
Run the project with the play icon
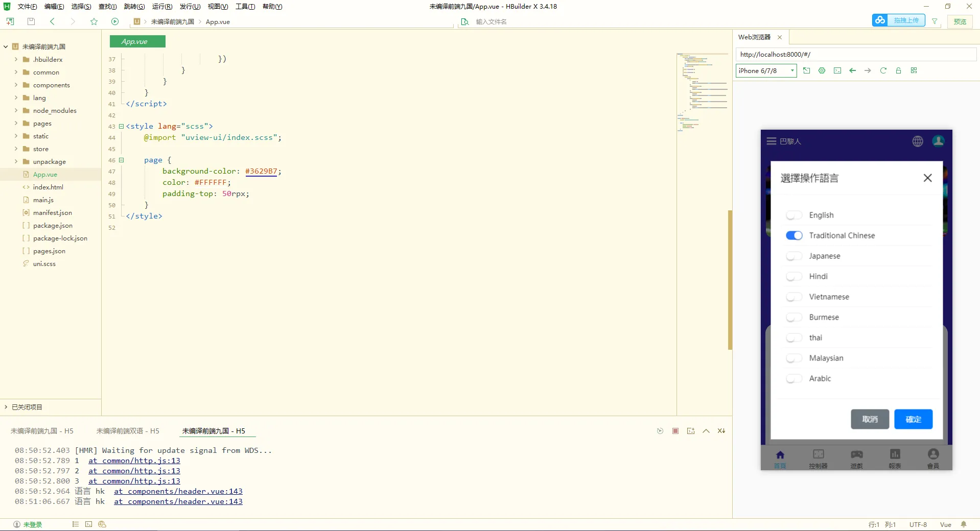coord(115,21)
